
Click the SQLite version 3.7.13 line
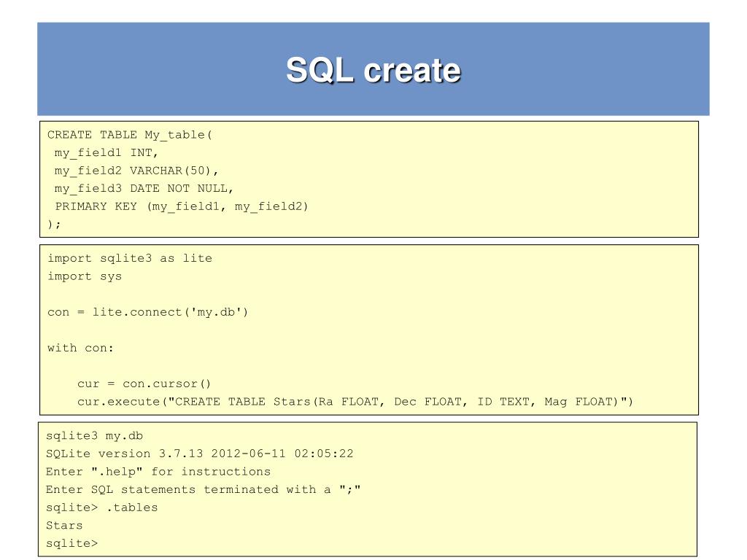[200, 454]
